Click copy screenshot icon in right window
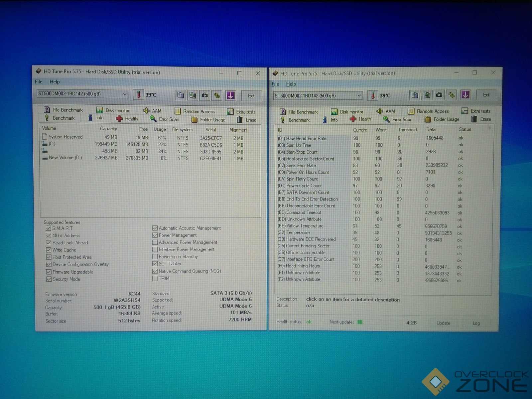 pyautogui.click(x=427, y=95)
